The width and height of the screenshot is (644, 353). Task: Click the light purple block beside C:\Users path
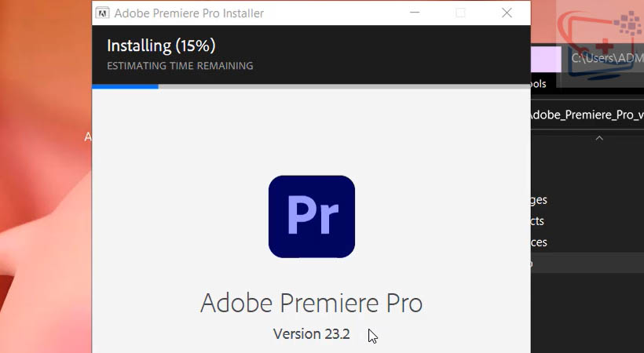[546, 59]
